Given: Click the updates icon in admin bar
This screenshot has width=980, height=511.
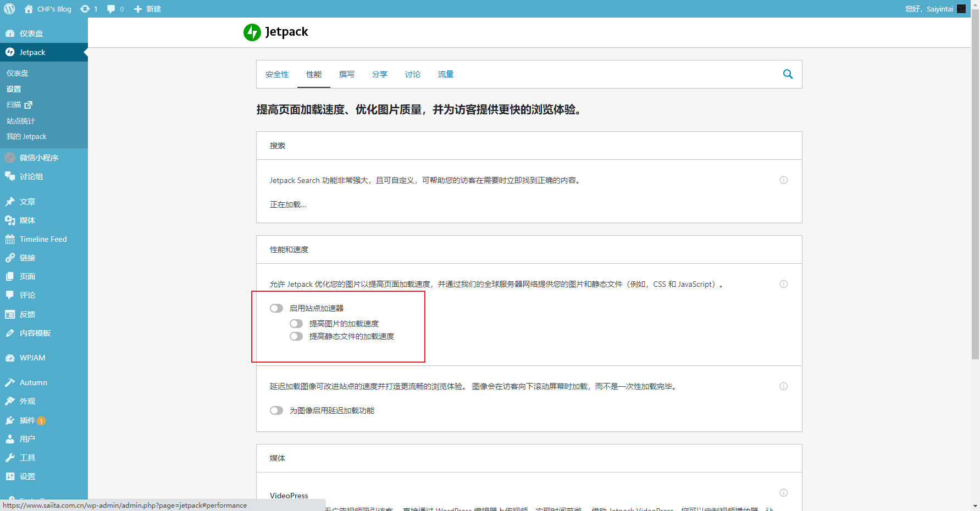Looking at the screenshot, I should coord(85,9).
